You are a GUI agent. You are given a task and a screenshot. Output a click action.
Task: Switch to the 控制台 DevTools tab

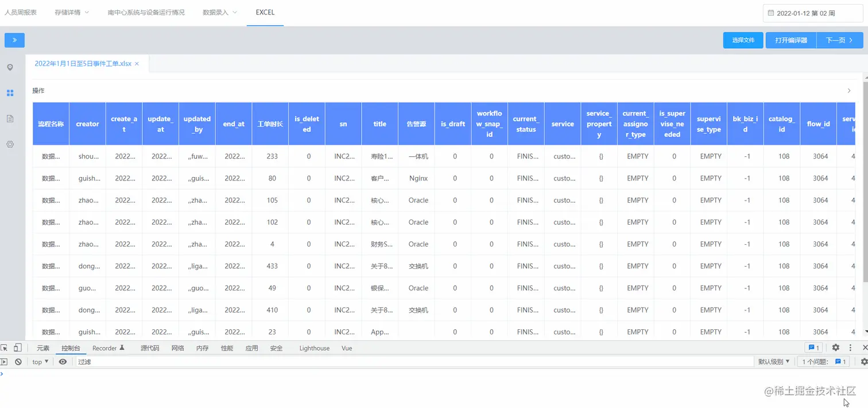click(71, 348)
